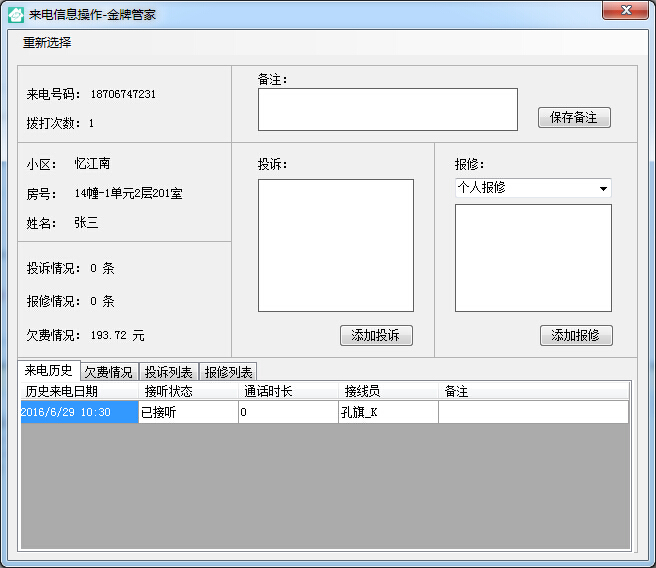Screen dimensions: 656x568
Task: Sort by 历史来电日期 column header
Action: (79, 391)
